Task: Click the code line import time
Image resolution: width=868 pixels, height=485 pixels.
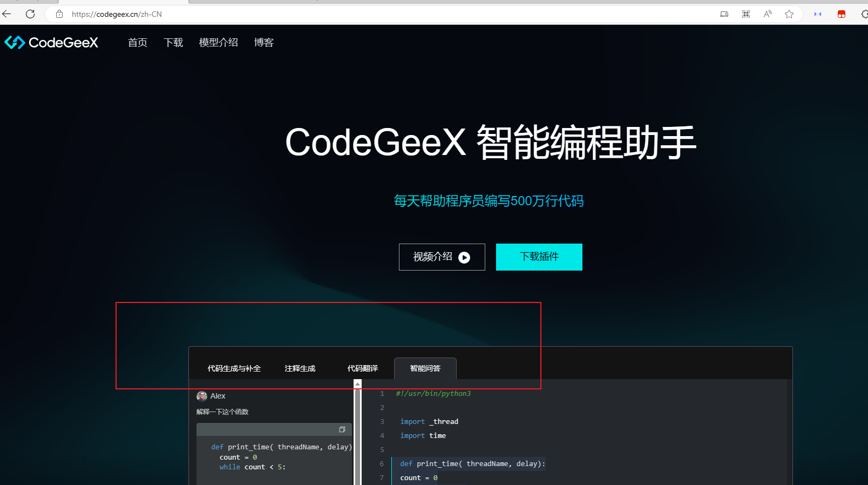Action: (423, 435)
